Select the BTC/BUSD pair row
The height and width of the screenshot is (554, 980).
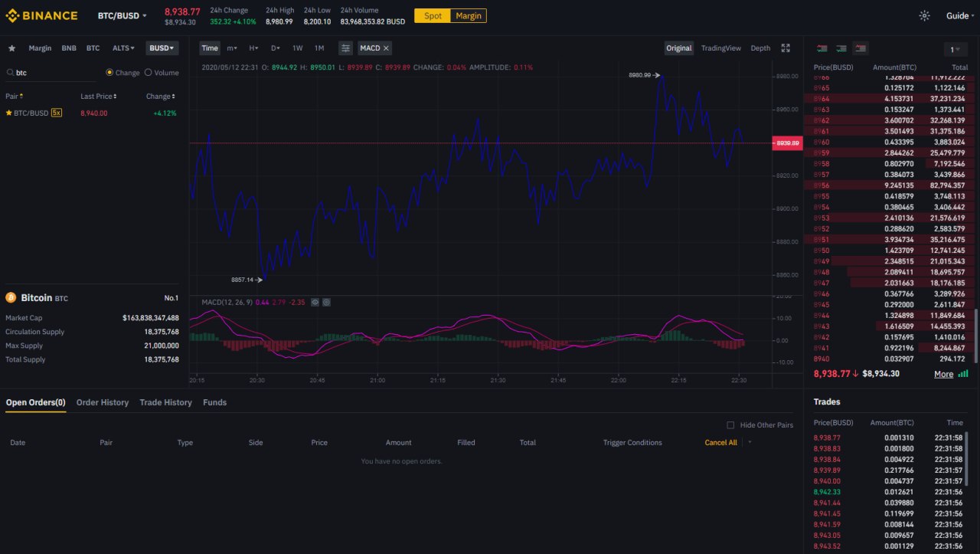click(92, 113)
